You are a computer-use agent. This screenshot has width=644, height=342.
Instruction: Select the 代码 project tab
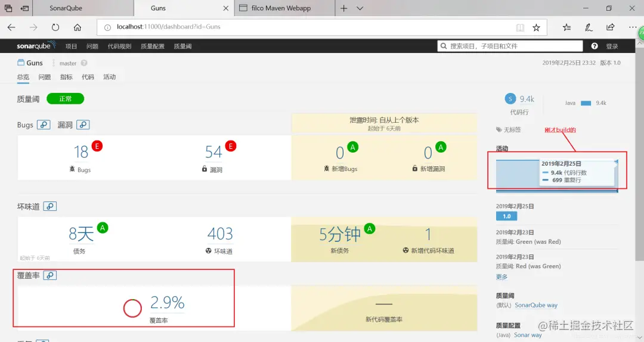coord(88,77)
